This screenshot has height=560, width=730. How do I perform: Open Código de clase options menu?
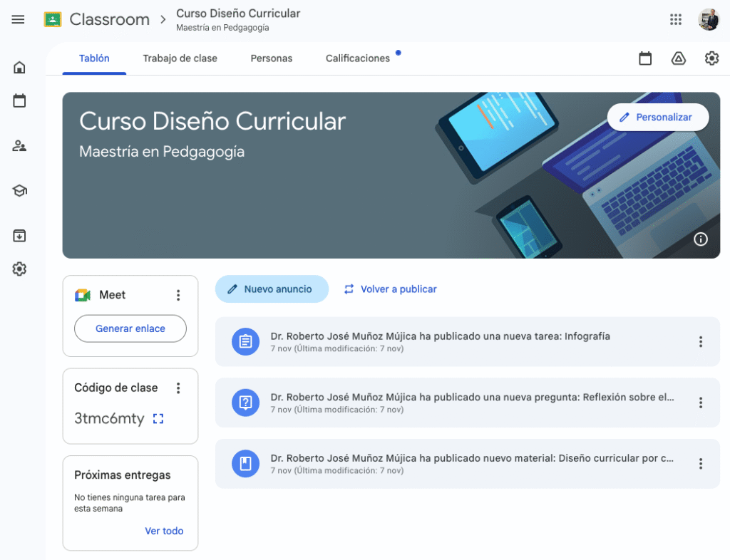pos(178,388)
